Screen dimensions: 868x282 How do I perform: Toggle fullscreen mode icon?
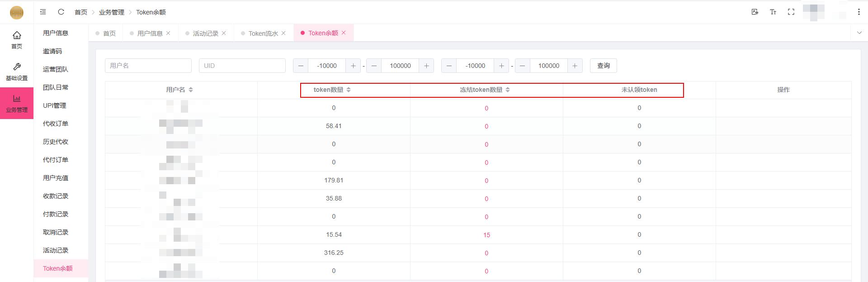(x=791, y=12)
